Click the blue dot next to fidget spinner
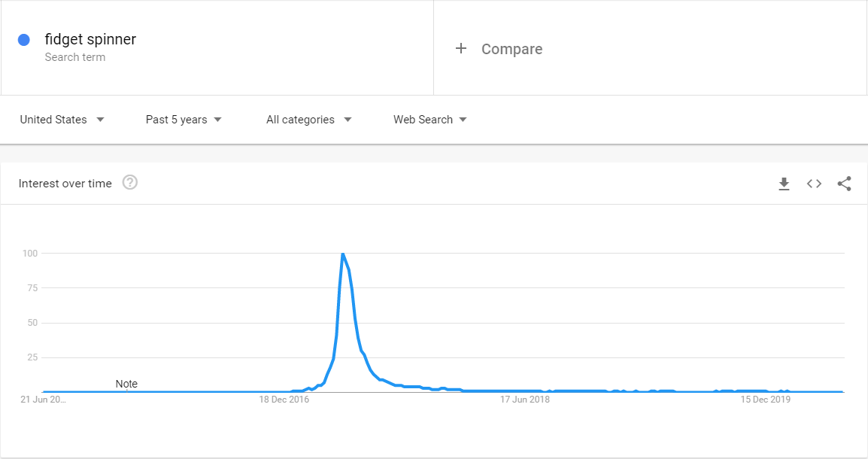This screenshot has width=868, height=459. point(23,40)
